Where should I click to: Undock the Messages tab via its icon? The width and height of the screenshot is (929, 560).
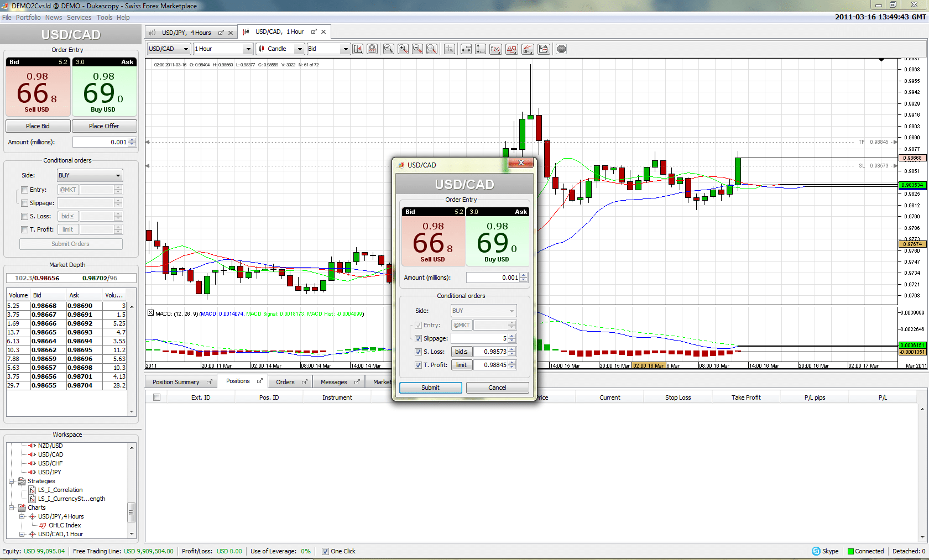click(x=357, y=382)
